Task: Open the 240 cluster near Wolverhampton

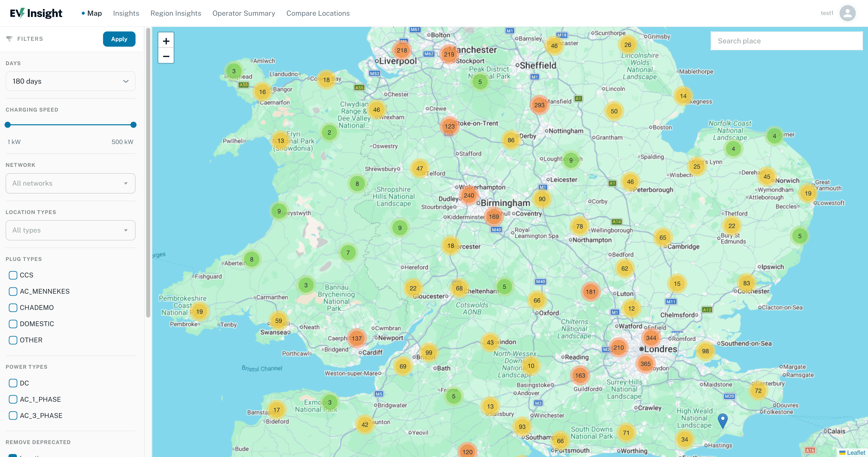Action: click(469, 195)
